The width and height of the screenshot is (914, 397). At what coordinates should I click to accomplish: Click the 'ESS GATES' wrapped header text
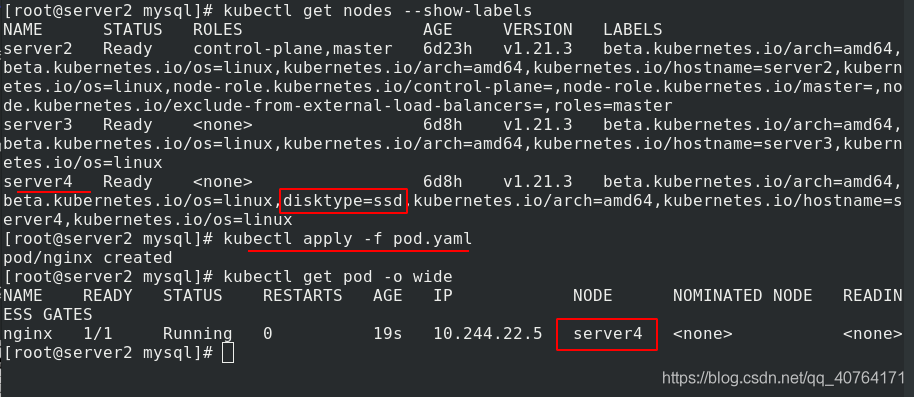pos(48,315)
